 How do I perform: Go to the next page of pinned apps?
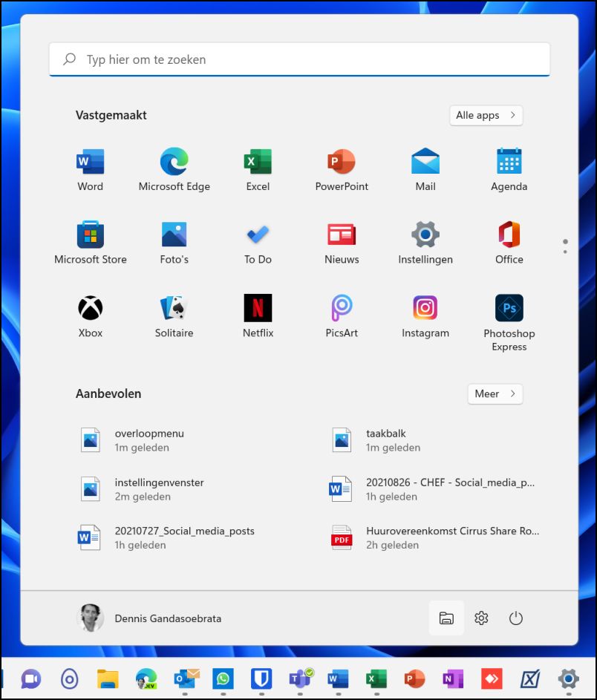point(565,252)
